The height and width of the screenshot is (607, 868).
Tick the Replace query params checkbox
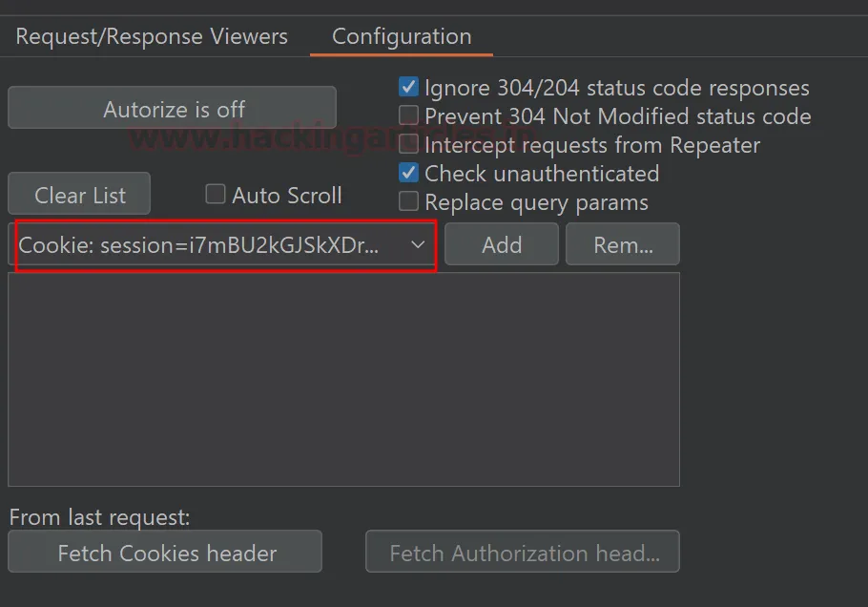point(409,202)
